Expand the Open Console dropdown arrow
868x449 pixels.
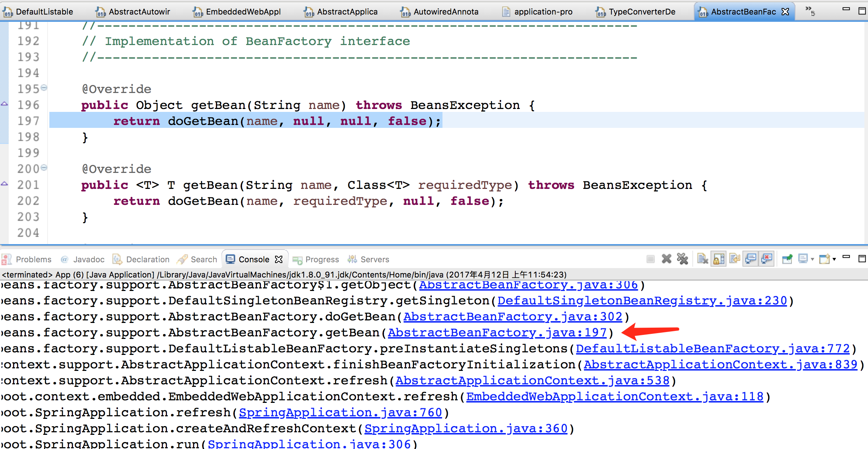click(835, 259)
